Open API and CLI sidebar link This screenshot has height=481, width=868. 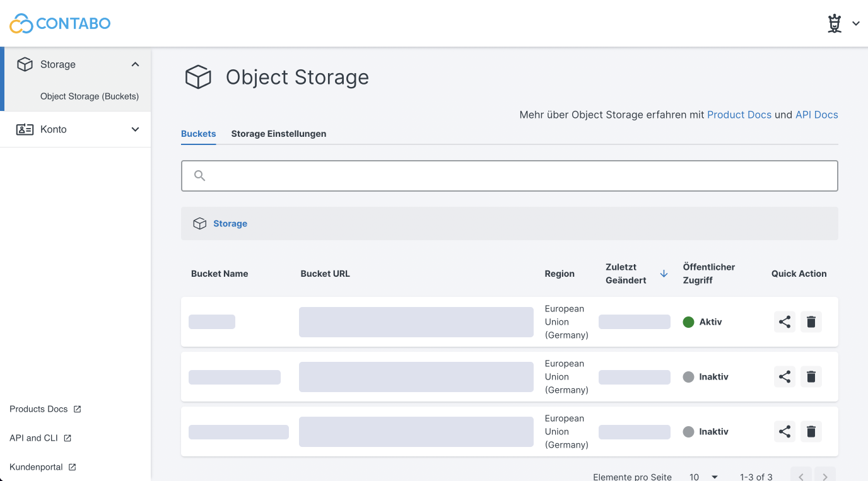coord(33,438)
